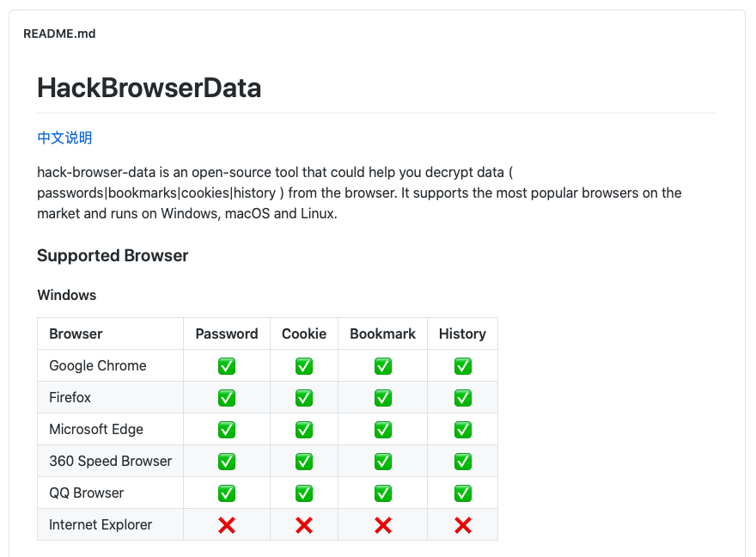Click the HackBrowserData heading
This screenshot has height=557, width=756.
point(149,88)
